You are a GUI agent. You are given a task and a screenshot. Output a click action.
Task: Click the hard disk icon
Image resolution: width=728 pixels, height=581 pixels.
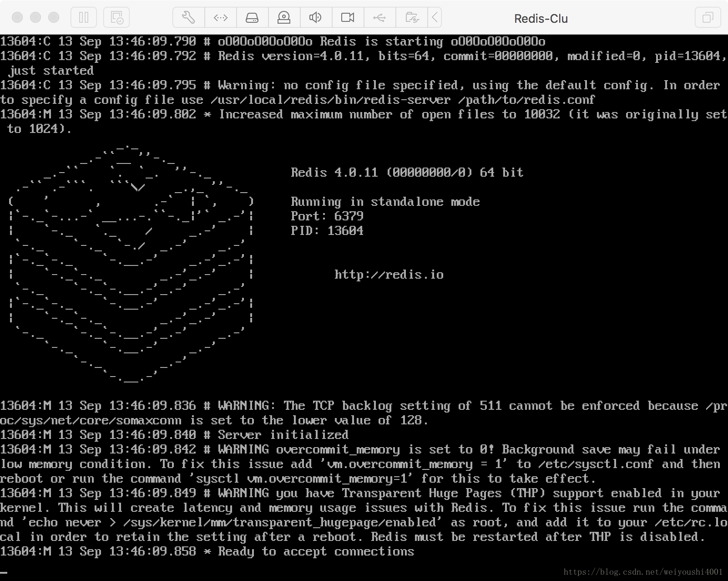coord(252,18)
